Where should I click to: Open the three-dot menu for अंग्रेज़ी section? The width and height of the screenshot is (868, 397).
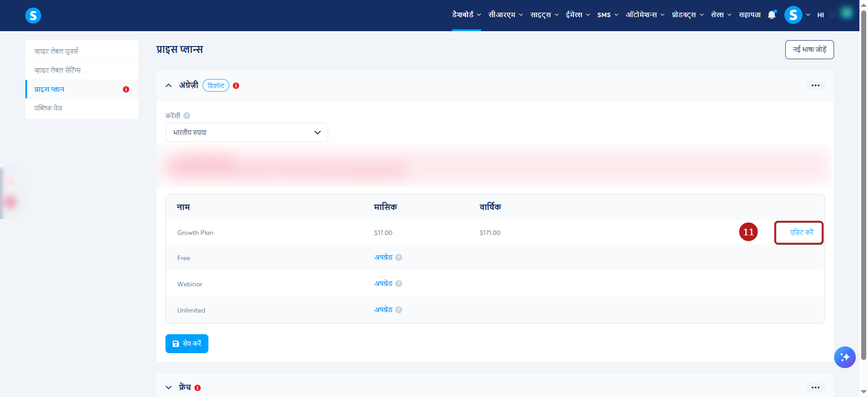pos(815,85)
